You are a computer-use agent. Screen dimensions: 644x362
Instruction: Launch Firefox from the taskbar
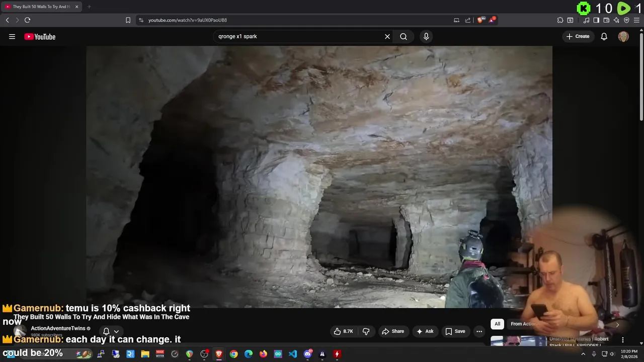(263, 354)
